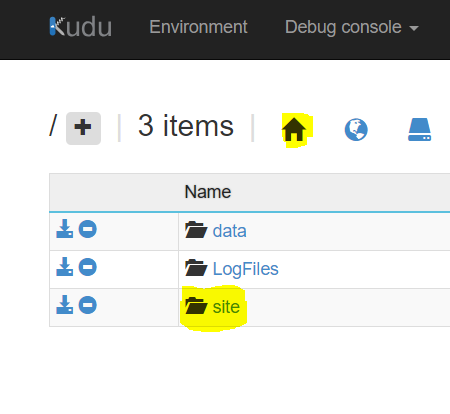Click the Kudu logo
The image size is (450, 414).
(x=81, y=26)
